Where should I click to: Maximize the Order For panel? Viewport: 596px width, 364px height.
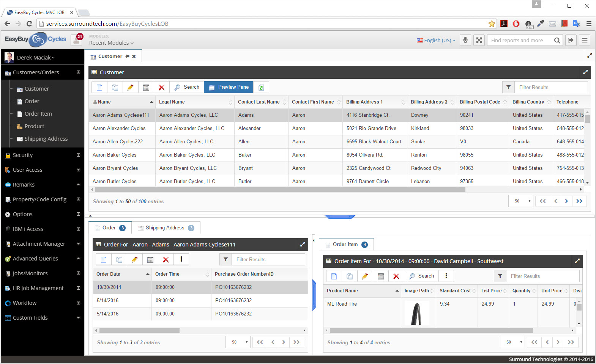[303, 244]
